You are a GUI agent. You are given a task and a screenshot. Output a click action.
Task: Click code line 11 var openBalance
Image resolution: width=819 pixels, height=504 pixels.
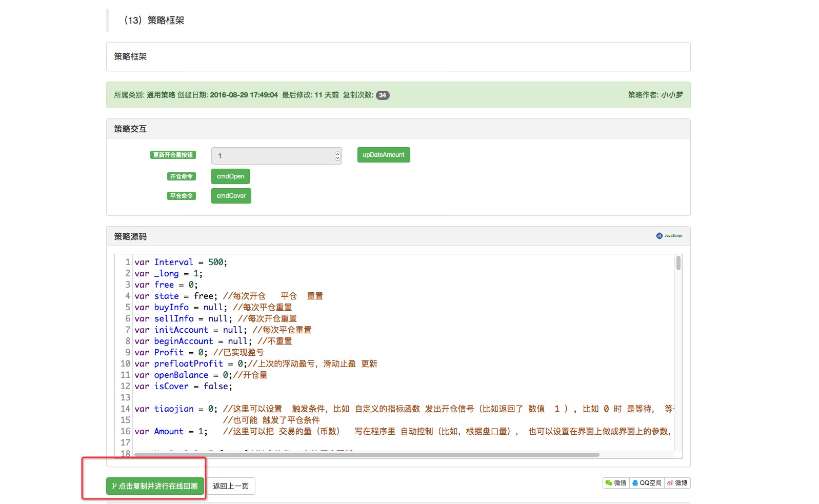(201, 375)
